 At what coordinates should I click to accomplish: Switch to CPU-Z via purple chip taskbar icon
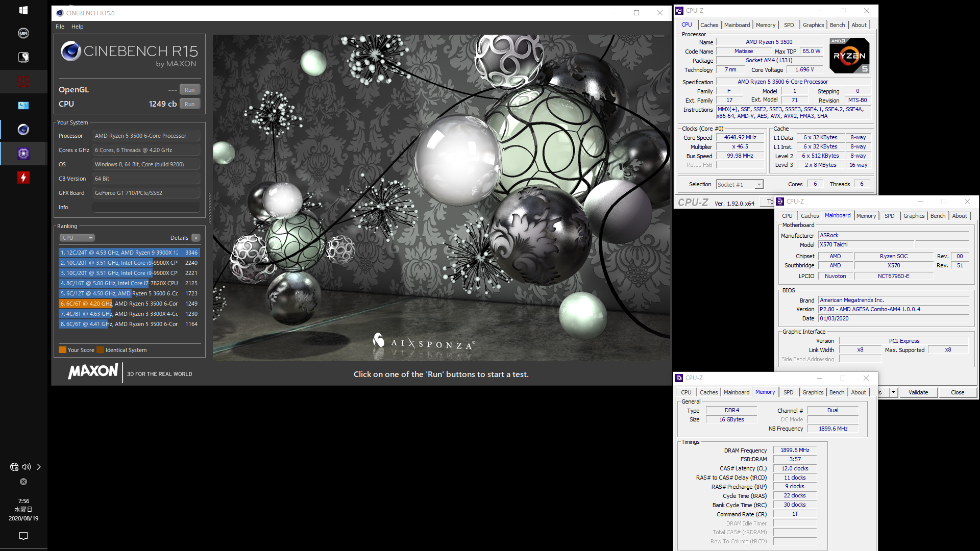pyautogui.click(x=23, y=154)
